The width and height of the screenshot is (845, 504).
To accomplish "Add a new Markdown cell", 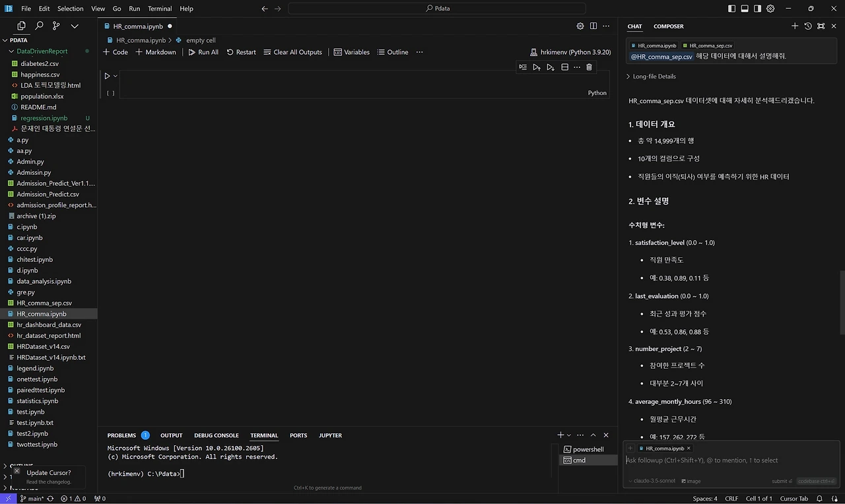I will pos(156,52).
